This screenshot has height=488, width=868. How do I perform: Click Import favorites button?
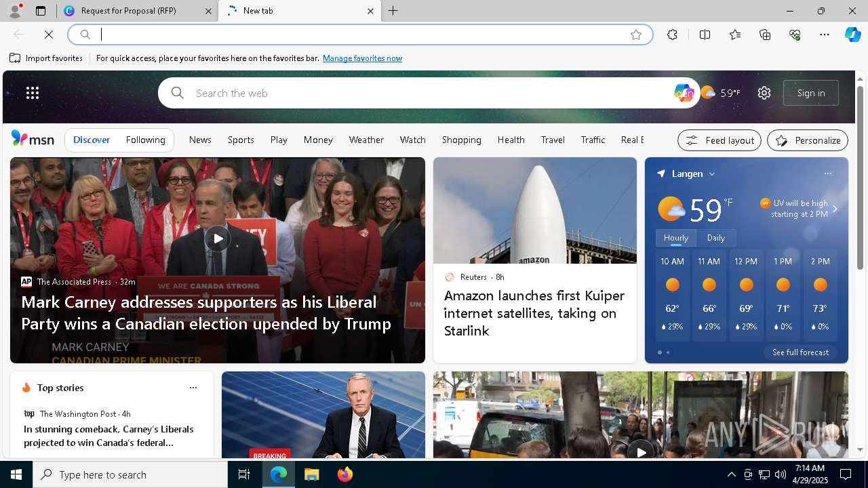46,58
